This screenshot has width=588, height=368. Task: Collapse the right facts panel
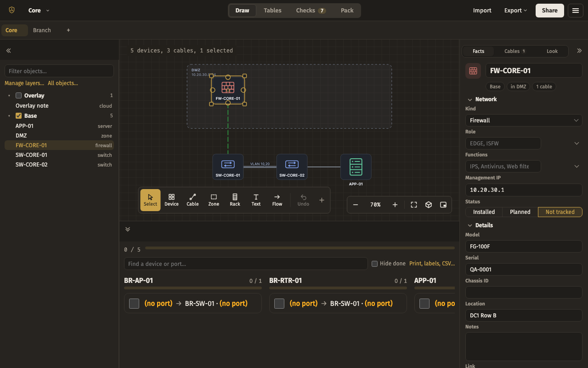(579, 51)
